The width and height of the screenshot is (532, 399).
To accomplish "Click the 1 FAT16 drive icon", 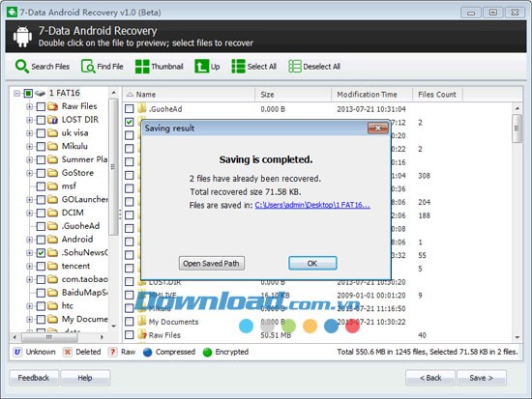I will point(40,93).
